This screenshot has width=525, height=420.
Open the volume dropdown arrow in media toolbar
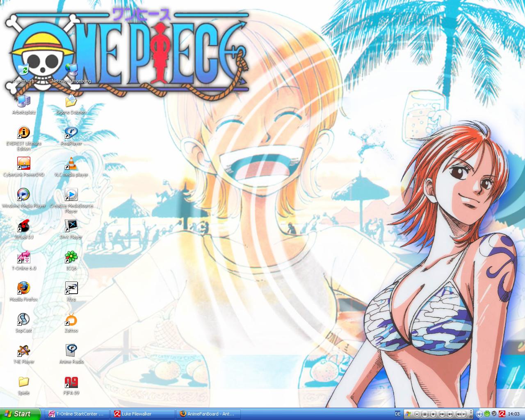pos(464,414)
